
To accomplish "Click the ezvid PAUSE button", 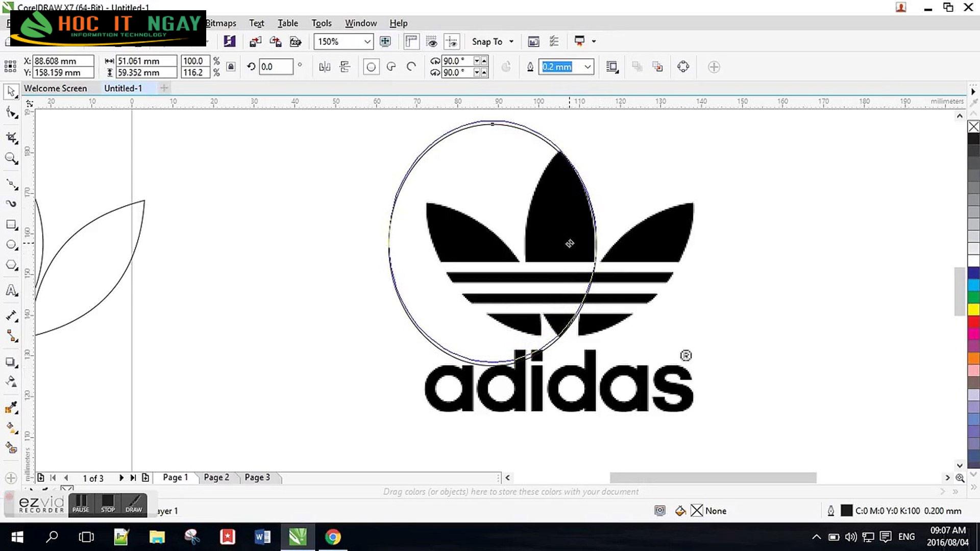I will pyautogui.click(x=81, y=504).
